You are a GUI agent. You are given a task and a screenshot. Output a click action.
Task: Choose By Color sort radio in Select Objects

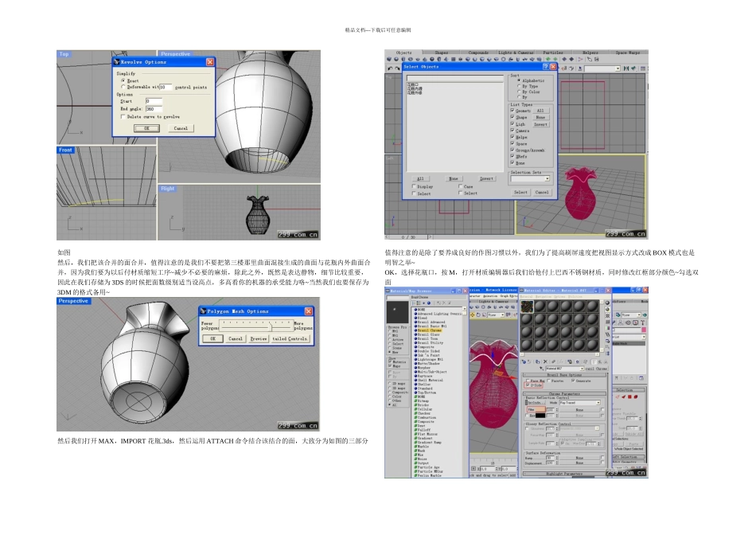click(519, 92)
